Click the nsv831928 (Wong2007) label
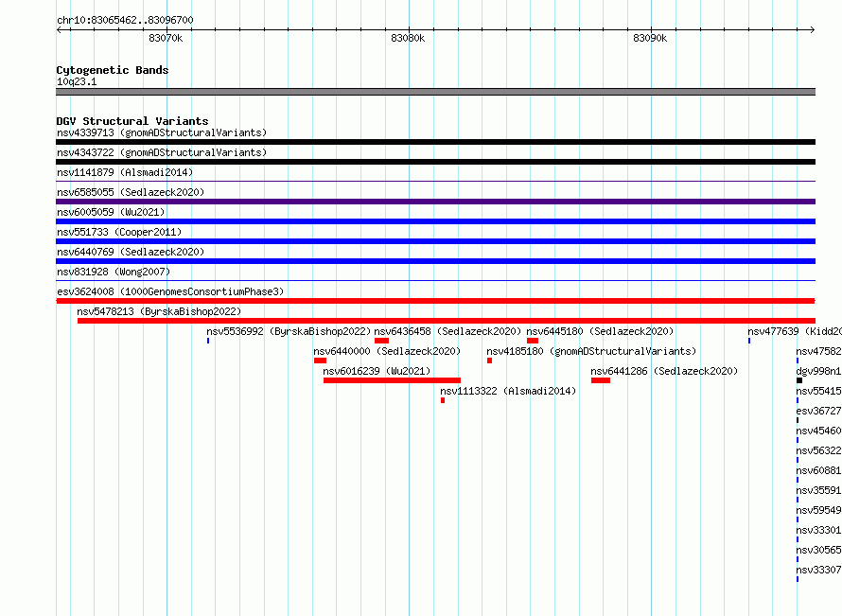 (x=114, y=272)
